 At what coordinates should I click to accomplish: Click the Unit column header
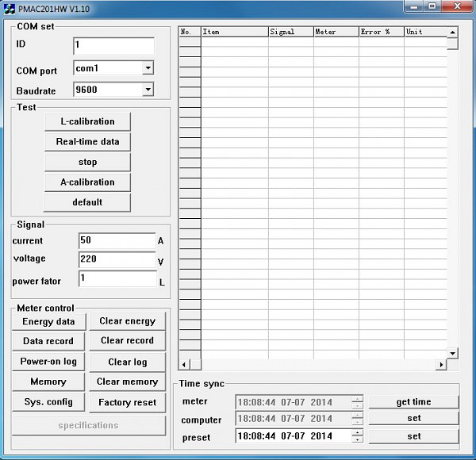[425, 32]
